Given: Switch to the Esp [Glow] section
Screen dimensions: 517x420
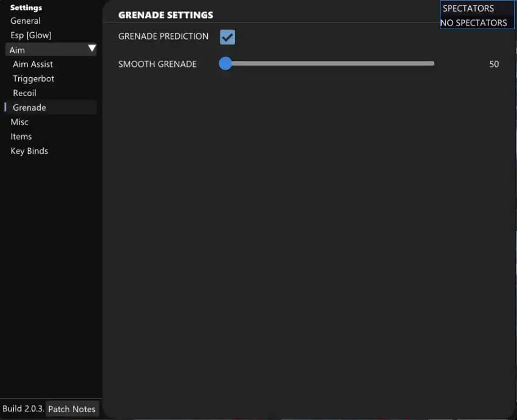Looking at the screenshot, I should pyautogui.click(x=31, y=35).
